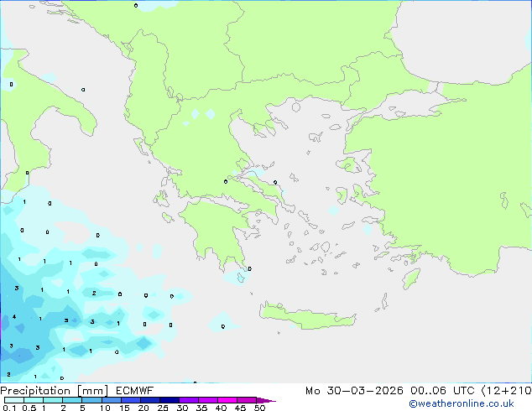The width and height of the screenshot is (532, 411).
Task: Click the 2–5 mm legend swatch
Action: coord(72,400)
